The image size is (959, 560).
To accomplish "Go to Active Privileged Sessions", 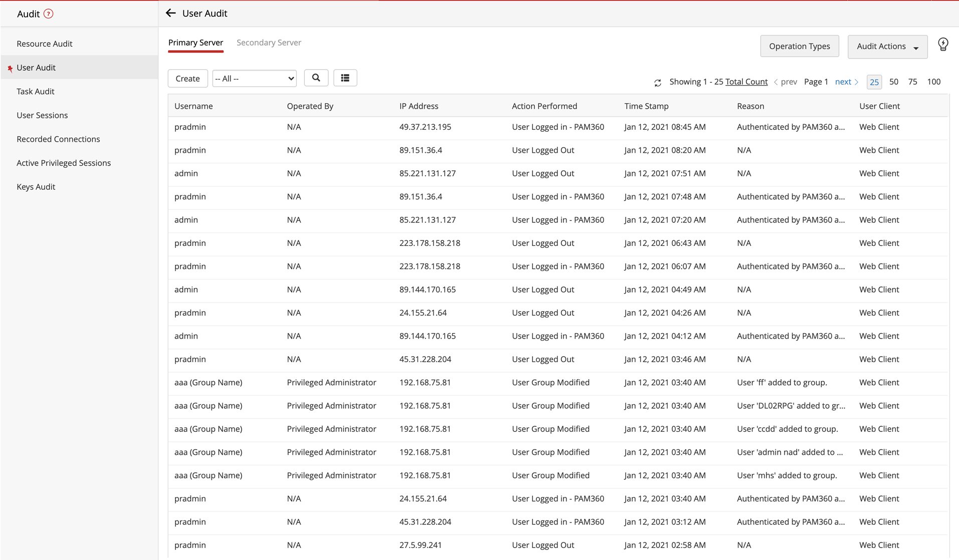I will (x=64, y=163).
